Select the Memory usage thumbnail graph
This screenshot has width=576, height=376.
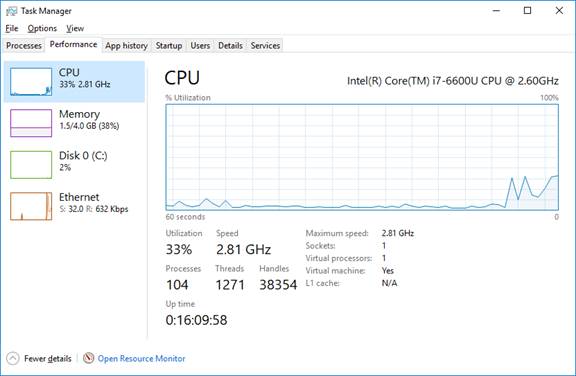31,123
